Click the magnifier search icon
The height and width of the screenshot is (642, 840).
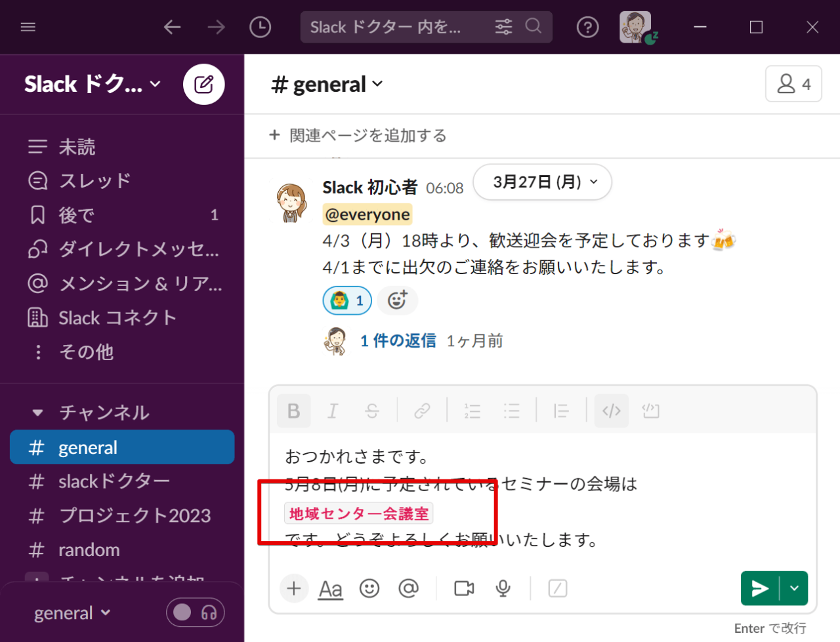pos(534,26)
